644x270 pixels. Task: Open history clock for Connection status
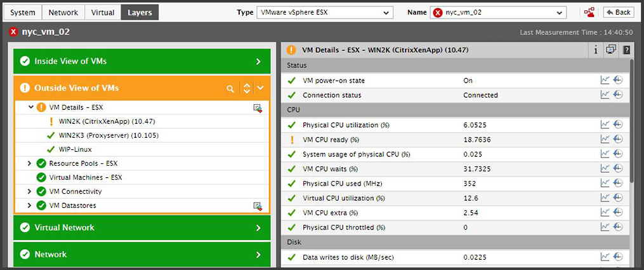[x=618, y=95]
